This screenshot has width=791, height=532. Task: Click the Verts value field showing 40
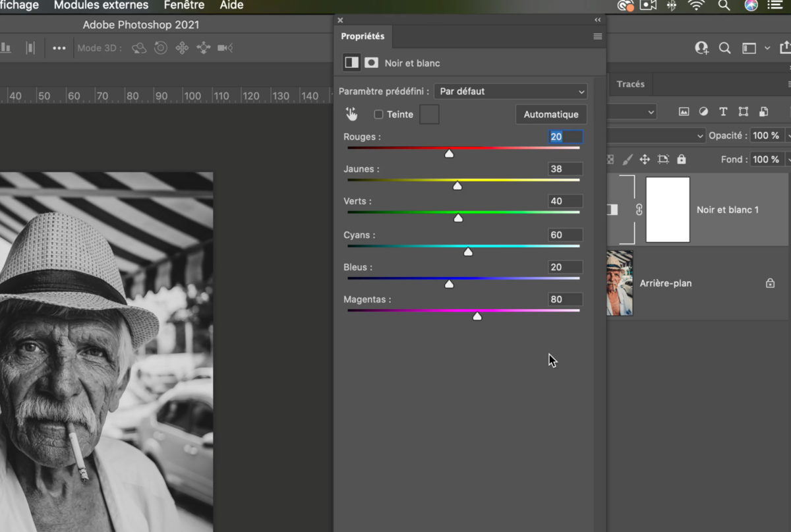565,201
